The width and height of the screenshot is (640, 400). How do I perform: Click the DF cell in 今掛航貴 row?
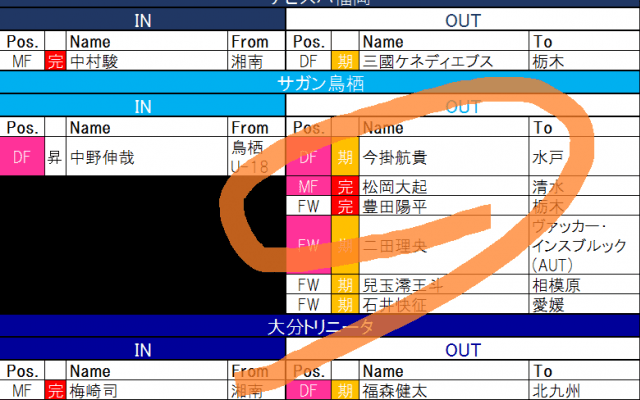point(309,157)
